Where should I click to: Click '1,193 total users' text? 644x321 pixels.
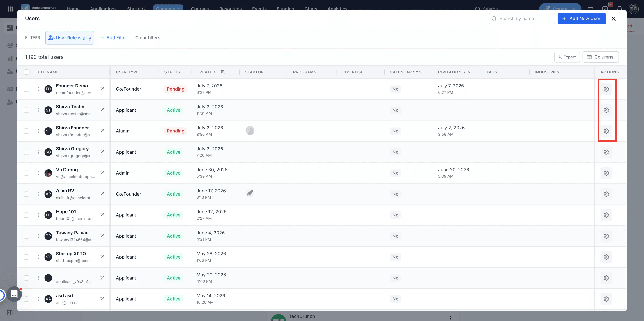pos(44,57)
